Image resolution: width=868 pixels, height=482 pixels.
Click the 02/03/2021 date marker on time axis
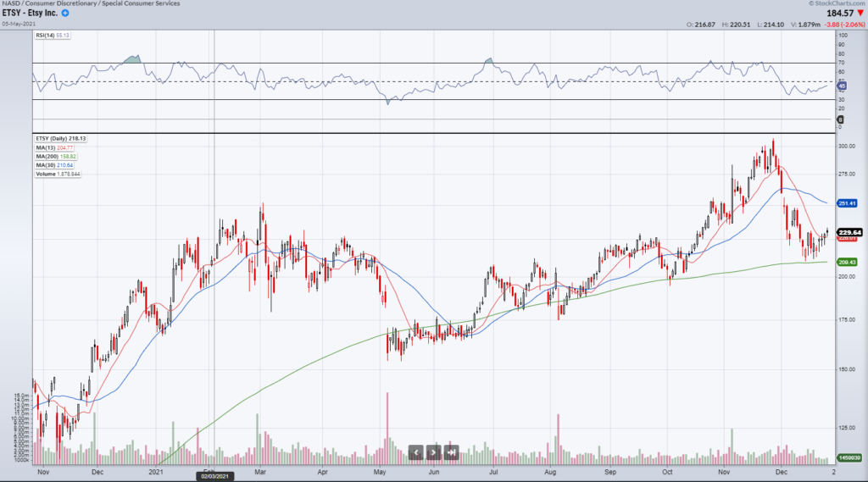click(x=214, y=477)
